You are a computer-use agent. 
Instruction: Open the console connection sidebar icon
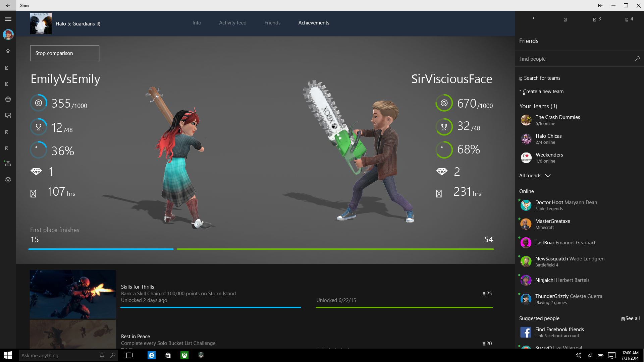click(8, 164)
